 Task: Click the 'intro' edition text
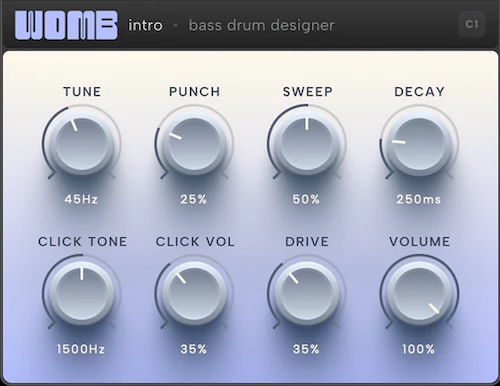(145, 25)
